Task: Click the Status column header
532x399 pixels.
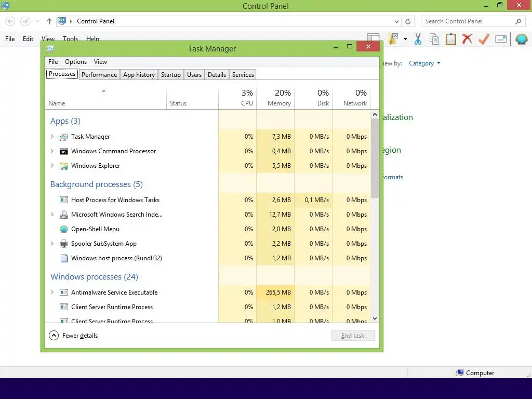Action: 192,98
